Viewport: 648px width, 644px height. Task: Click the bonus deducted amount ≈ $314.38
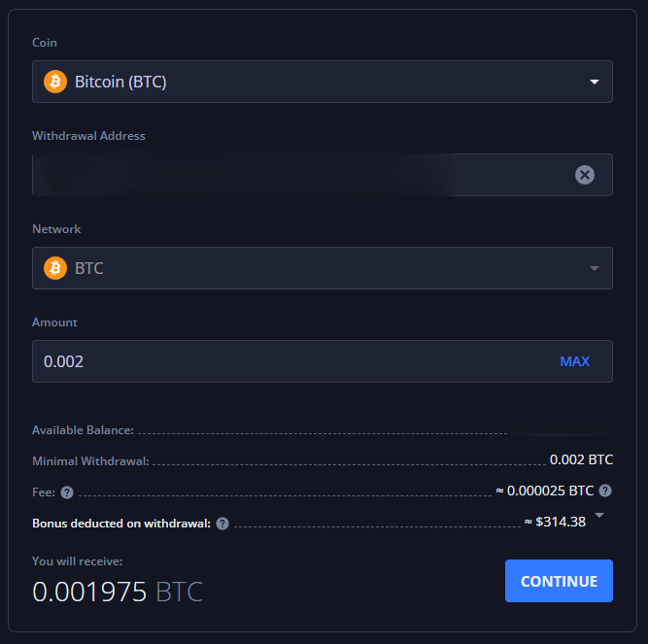(555, 522)
